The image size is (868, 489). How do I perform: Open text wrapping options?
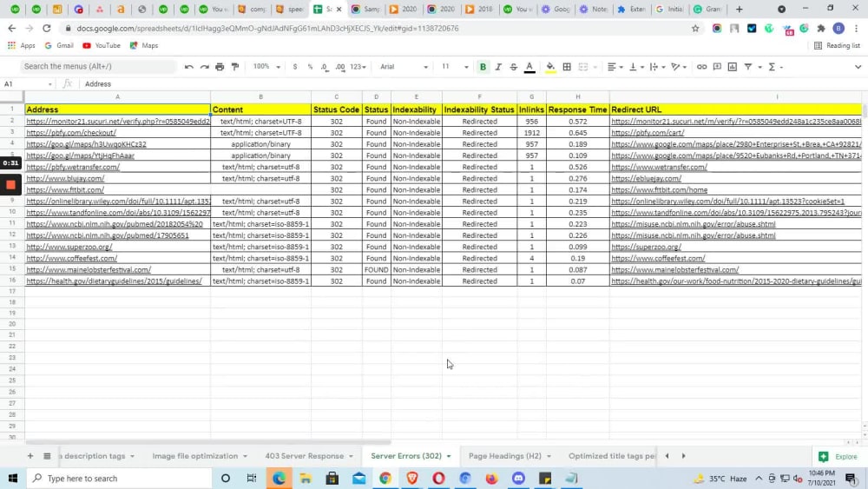coord(657,67)
